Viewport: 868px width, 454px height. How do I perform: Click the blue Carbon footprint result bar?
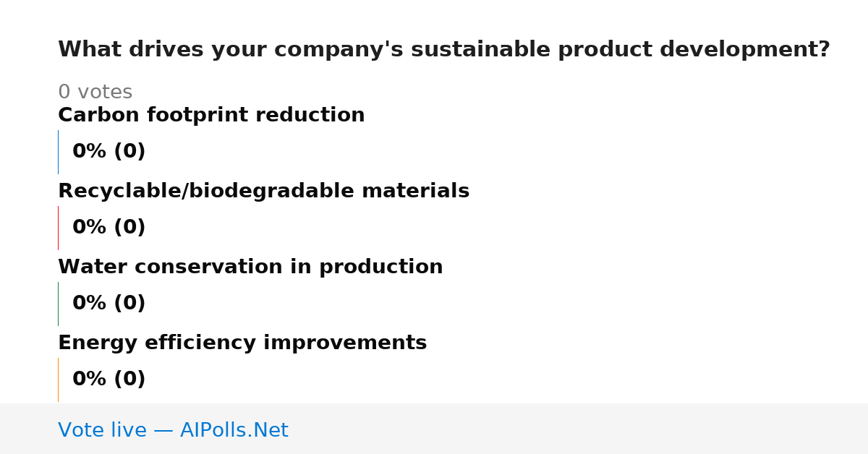coord(58,152)
